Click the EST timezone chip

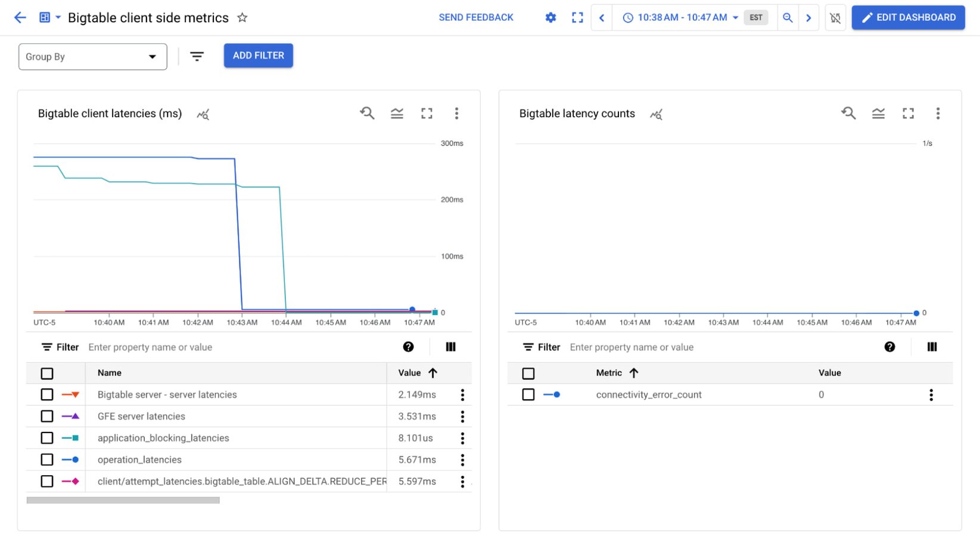pyautogui.click(x=755, y=18)
